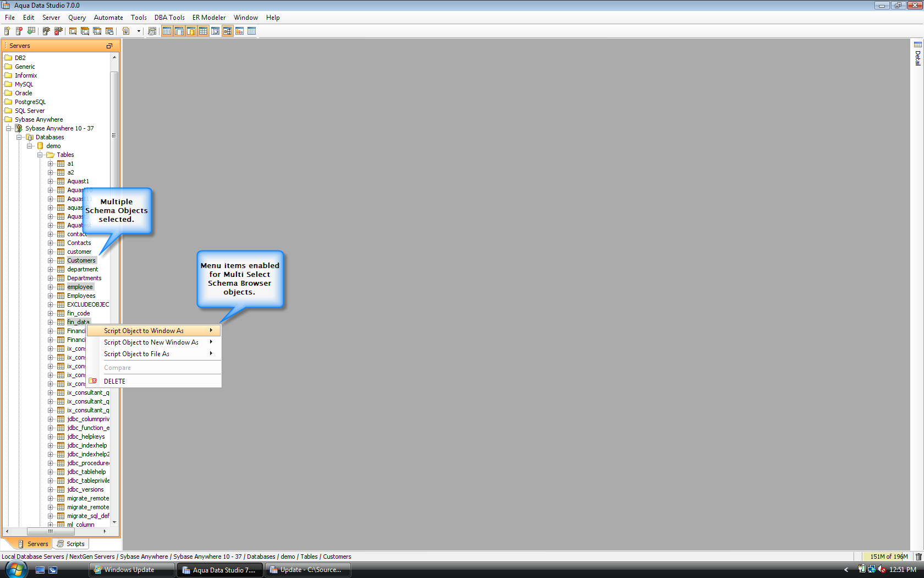This screenshot has height=578, width=924.
Task: Select the SQL Server folder icon
Action: [x=8, y=111]
